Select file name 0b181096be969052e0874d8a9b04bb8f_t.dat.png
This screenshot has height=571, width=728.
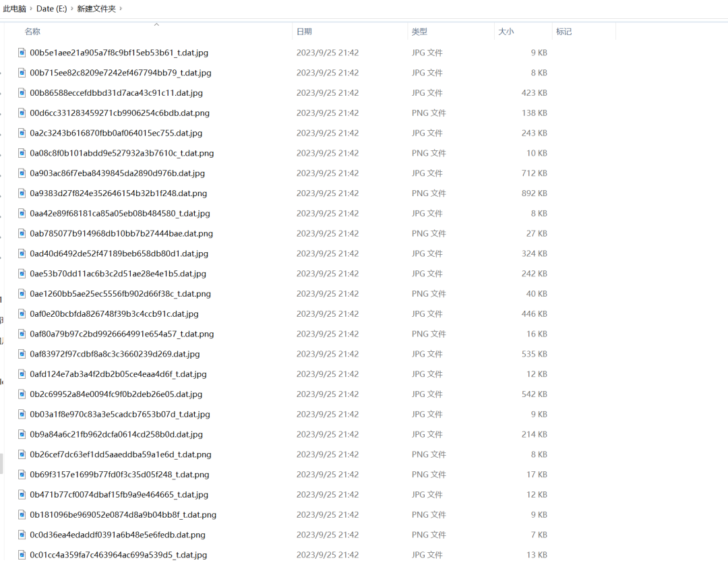point(123,515)
